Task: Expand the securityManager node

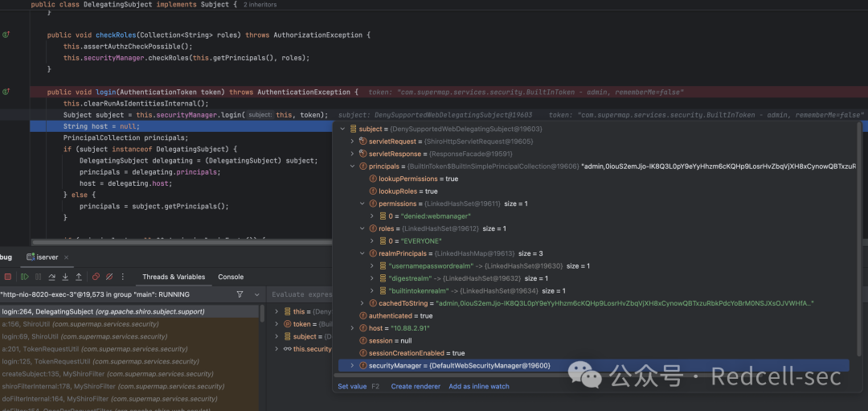Action: [x=353, y=366]
